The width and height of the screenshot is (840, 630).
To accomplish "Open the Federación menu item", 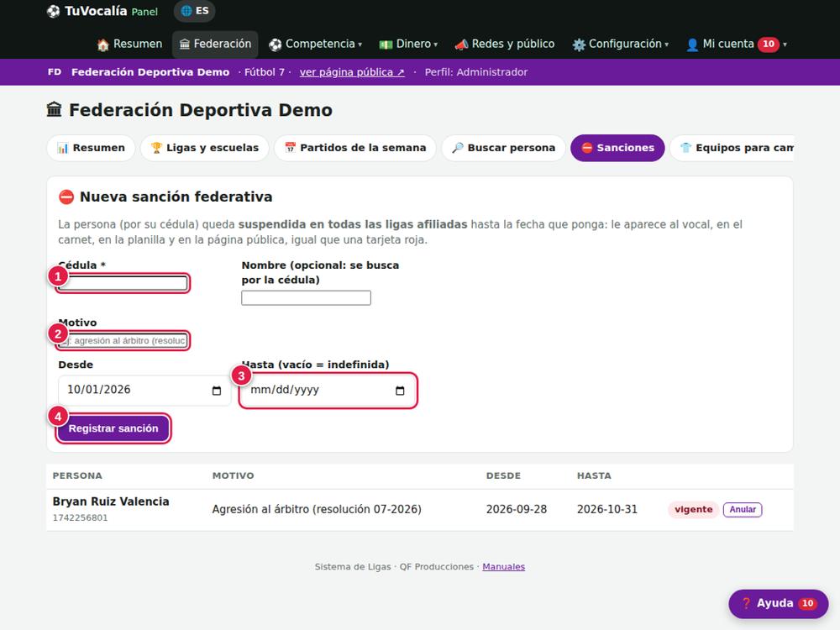I will (x=215, y=44).
